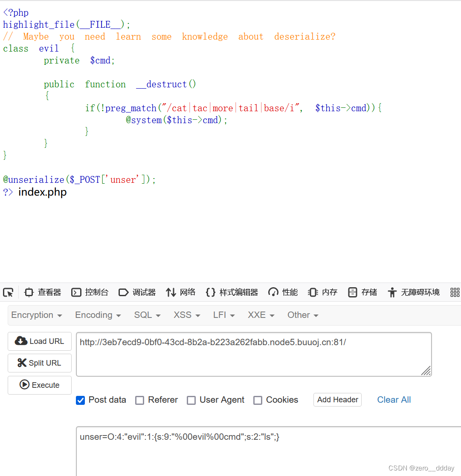Expand the LFI dropdown

click(x=224, y=315)
